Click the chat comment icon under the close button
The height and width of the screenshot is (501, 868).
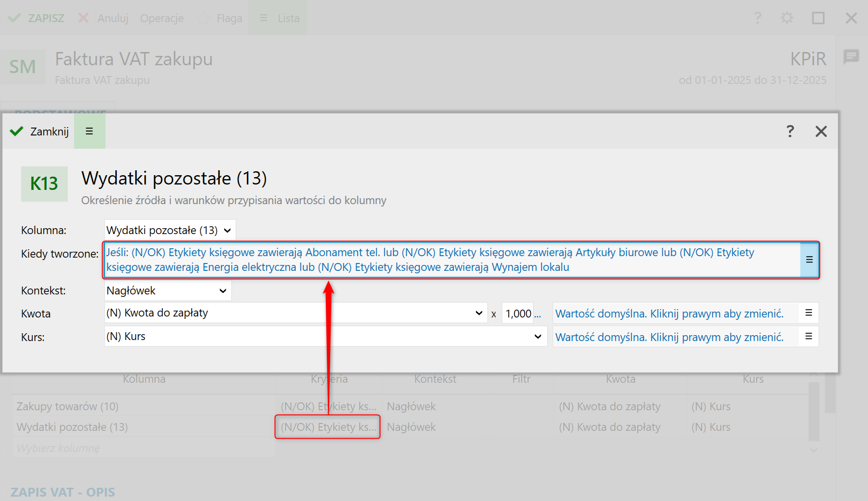coord(851,56)
